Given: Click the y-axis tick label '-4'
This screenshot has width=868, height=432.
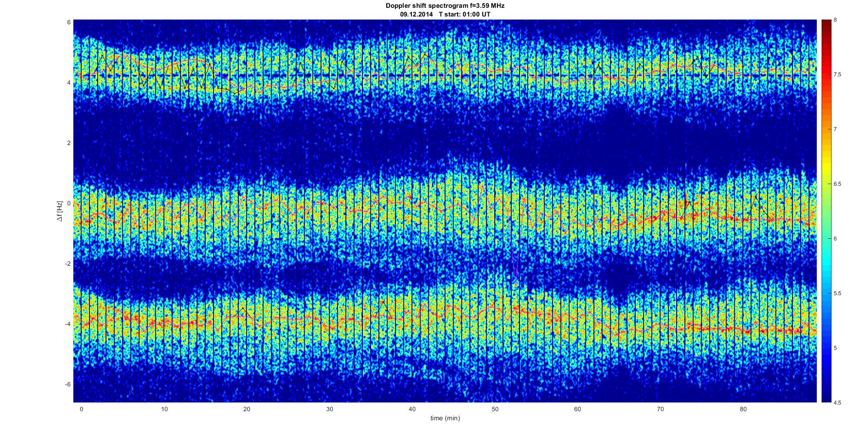Looking at the screenshot, I should pos(68,324).
